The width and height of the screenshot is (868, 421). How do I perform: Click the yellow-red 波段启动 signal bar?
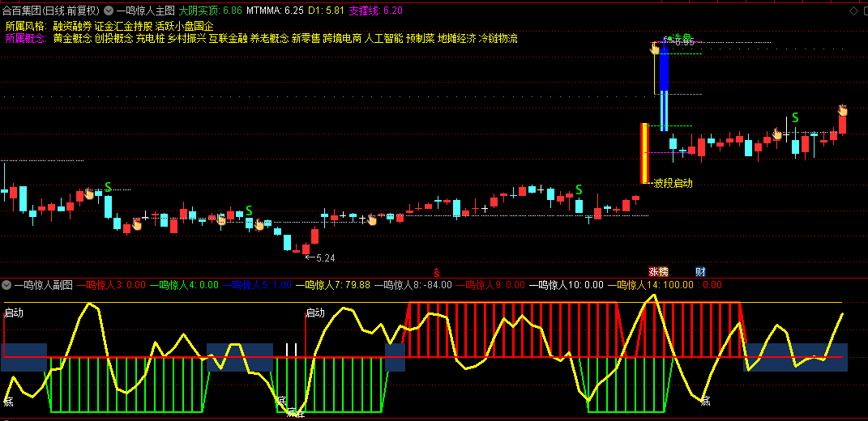click(644, 153)
